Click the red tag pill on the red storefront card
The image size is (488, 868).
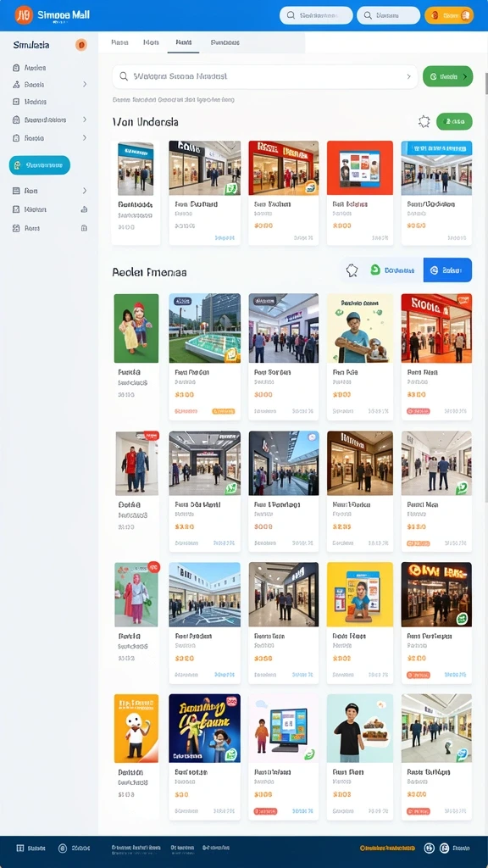click(x=419, y=411)
